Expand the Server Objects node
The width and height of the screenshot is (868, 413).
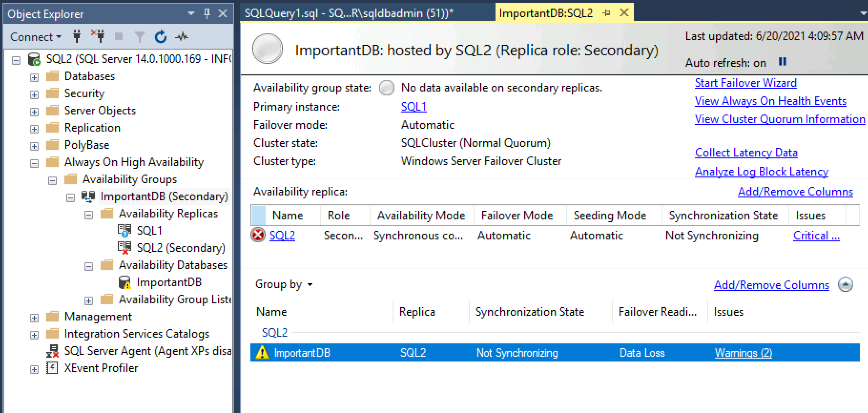34,112
